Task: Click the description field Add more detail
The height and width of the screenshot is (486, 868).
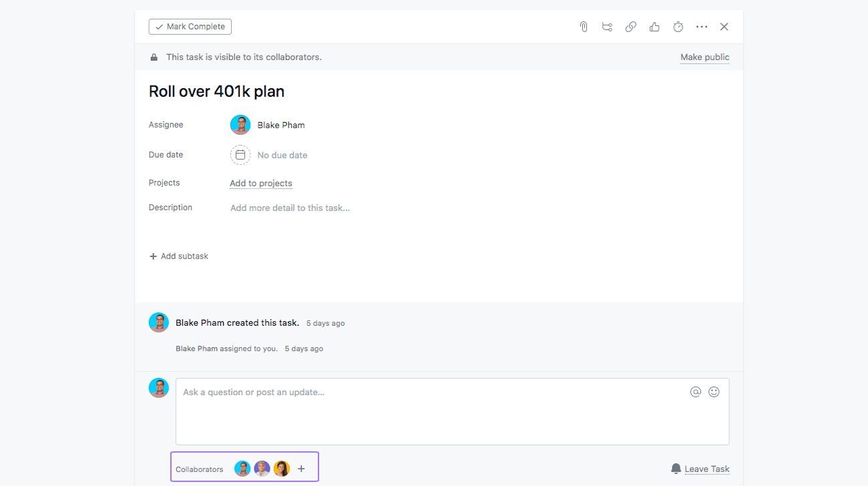Action: coord(290,208)
